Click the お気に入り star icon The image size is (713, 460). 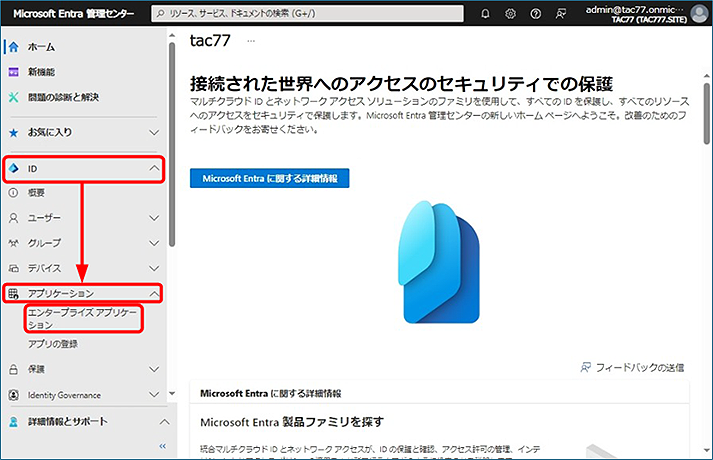pyautogui.click(x=14, y=133)
